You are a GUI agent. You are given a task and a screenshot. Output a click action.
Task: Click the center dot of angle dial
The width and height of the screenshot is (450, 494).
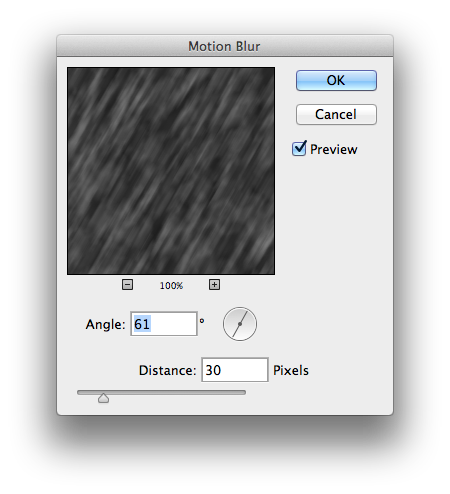(240, 324)
